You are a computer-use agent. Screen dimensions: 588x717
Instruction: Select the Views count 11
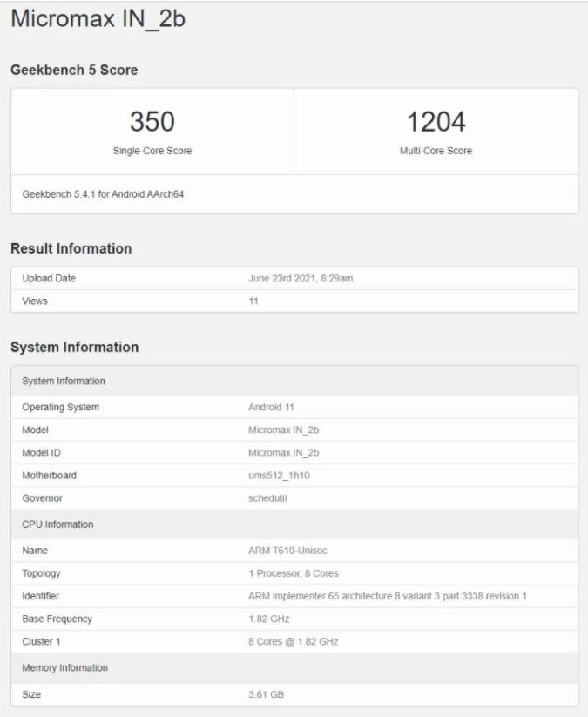(253, 301)
